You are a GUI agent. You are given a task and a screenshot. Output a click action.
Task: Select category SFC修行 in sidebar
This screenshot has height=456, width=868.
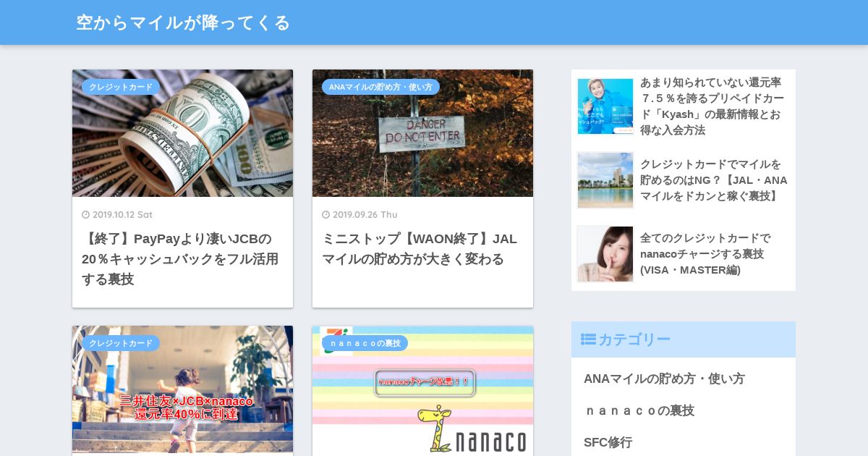click(608, 442)
